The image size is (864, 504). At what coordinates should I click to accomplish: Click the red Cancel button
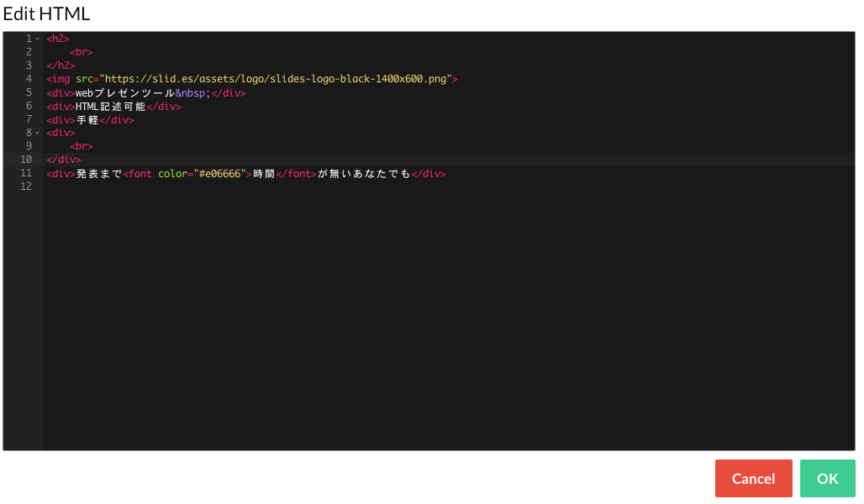point(753,478)
